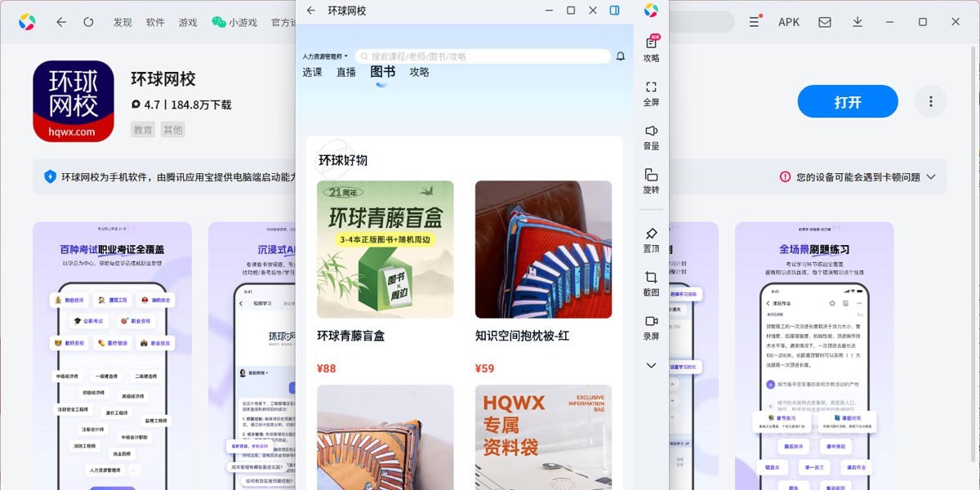Take a 截图 screenshot
The height and width of the screenshot is (490, 980).
pos(651,283)
